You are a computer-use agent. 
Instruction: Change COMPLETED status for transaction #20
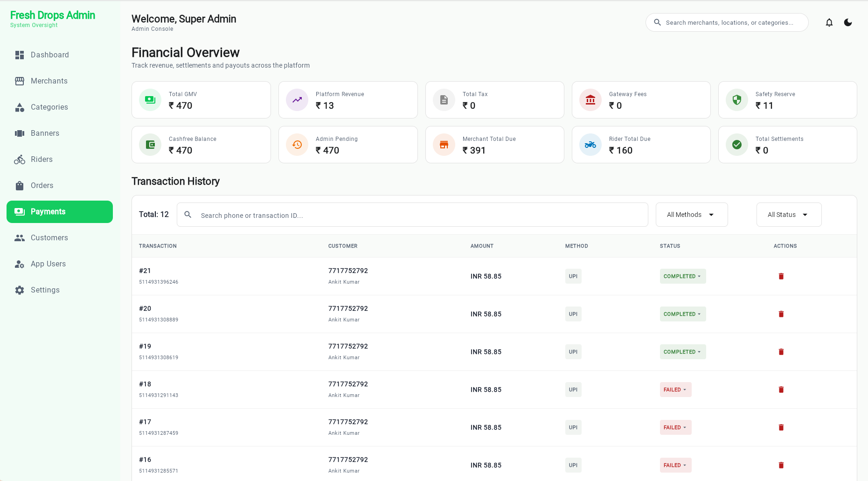(x=683, y=314)
